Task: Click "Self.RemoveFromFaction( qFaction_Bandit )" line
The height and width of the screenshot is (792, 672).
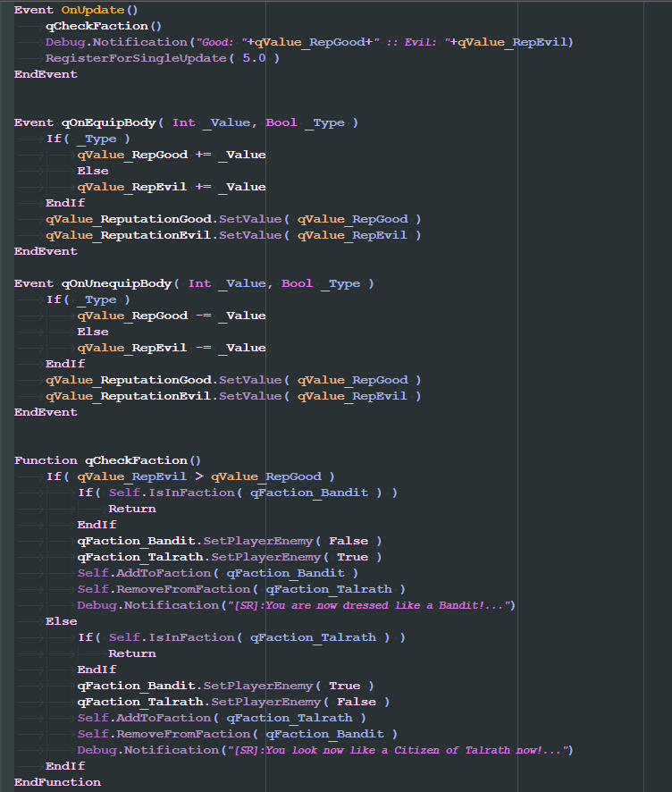Action: point(238,734)
